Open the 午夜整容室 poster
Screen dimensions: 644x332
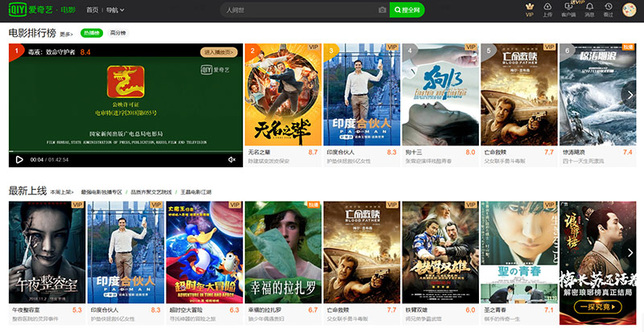47,252
